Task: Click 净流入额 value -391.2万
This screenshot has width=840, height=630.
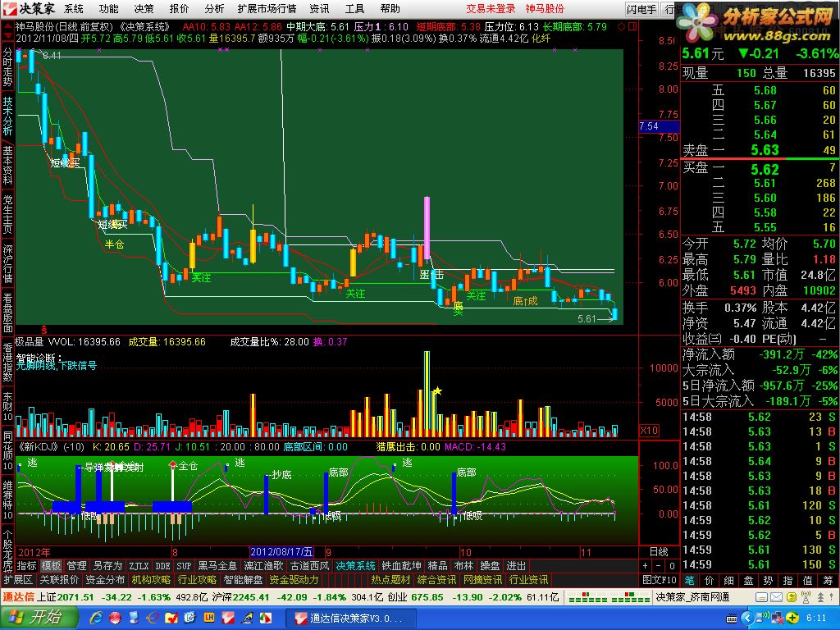Action: 781,354
